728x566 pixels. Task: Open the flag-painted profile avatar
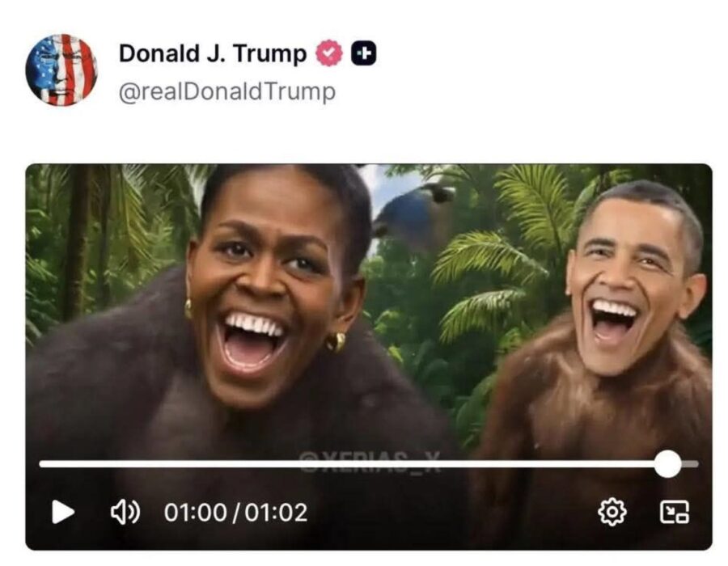(61, 70)
